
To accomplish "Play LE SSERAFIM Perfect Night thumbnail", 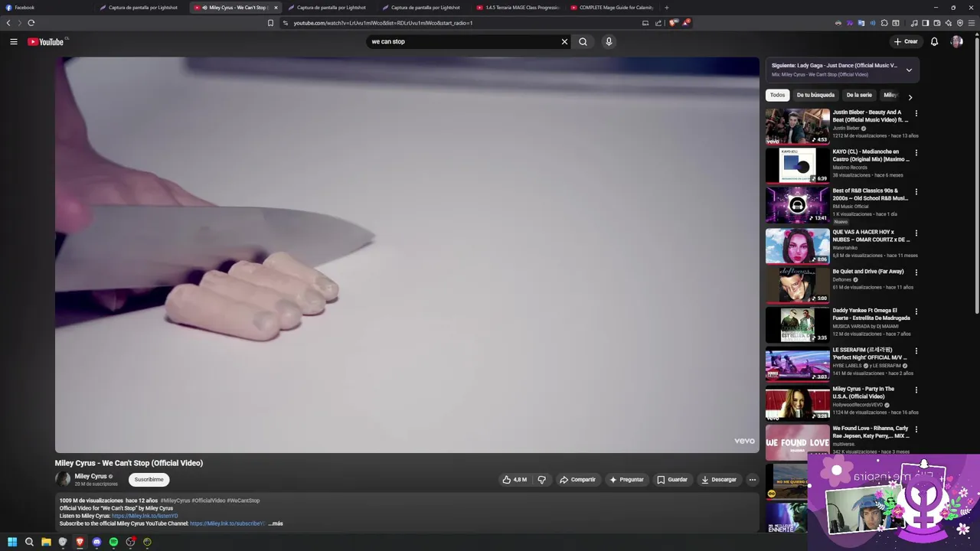I will tap(797, 364).
